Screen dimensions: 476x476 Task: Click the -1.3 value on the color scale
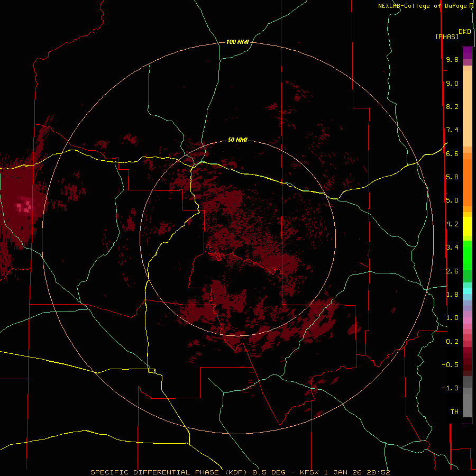(x=450, y=388)
